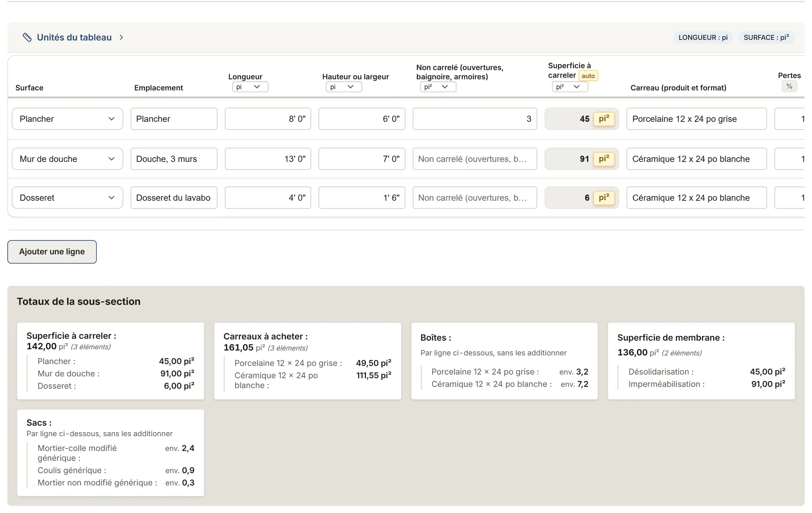Click the 161,05 carreaux à acheter total

[x=238, y=348]
